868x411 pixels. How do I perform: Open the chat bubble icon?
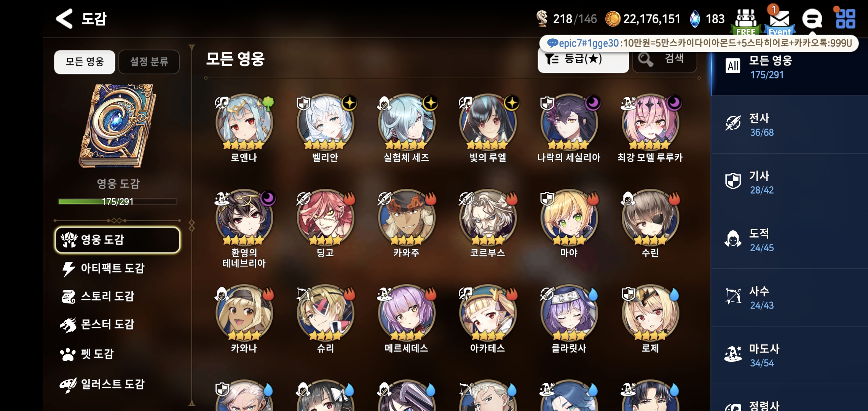tap(812, 19)
